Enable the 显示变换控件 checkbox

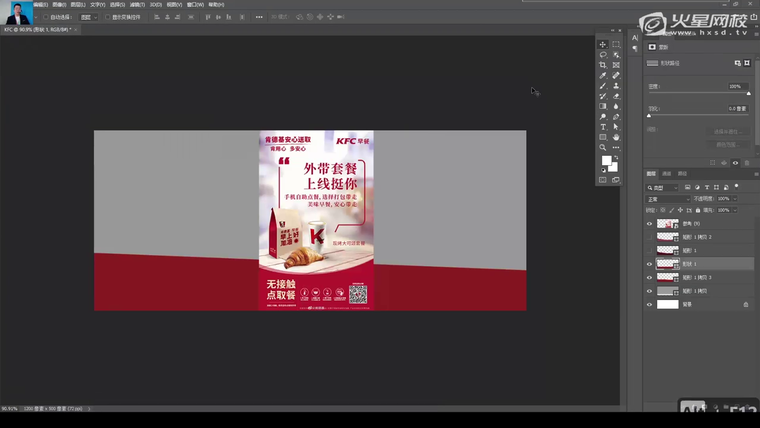(x=108, y=17)
